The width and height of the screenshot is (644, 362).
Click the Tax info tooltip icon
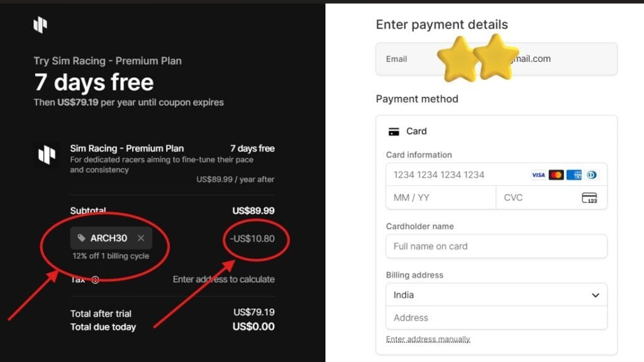[96, 279]
